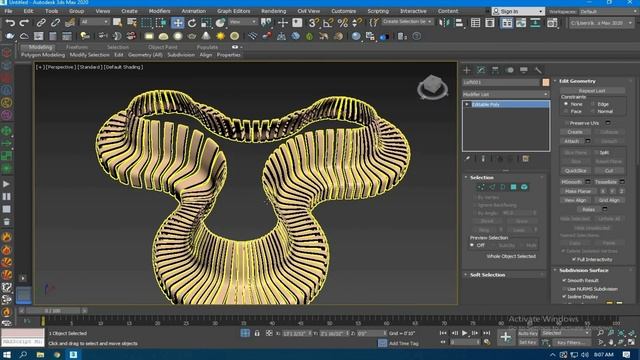
Task: Click the Play Animation button
Action: (464, 333)
